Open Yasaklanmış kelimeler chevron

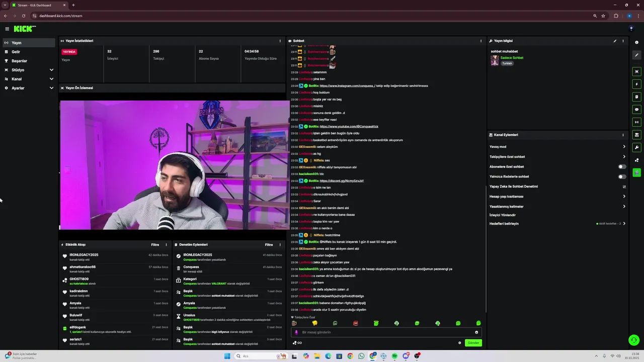click(x=624, y=207)
